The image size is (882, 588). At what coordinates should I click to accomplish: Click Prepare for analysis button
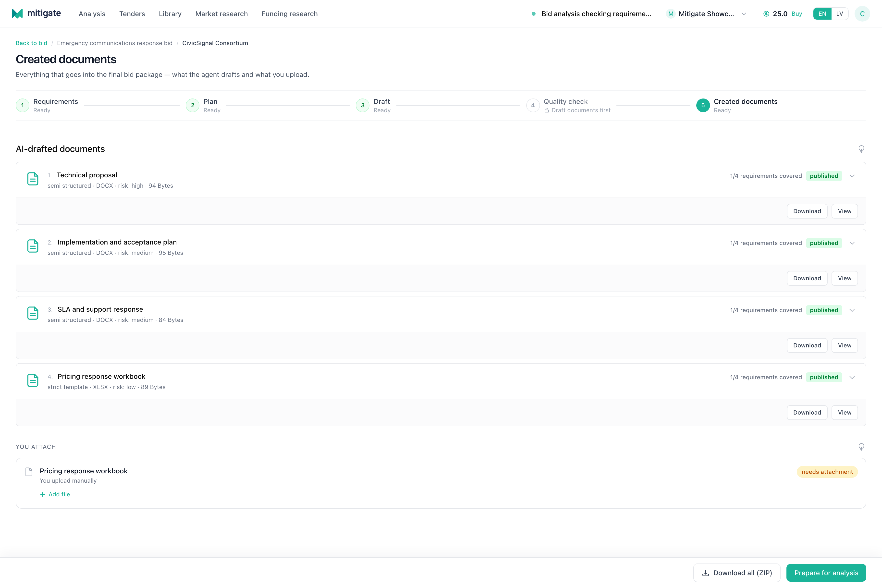point(826,573)
